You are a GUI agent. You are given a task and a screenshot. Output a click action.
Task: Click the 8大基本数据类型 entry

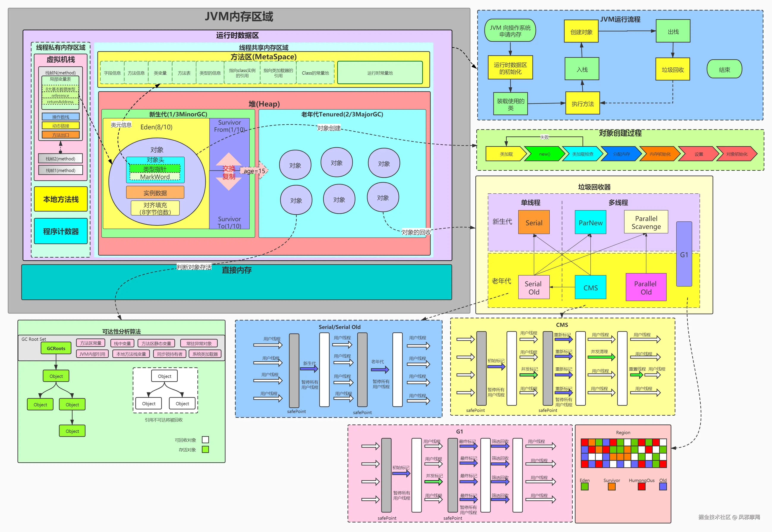(60, 89)
